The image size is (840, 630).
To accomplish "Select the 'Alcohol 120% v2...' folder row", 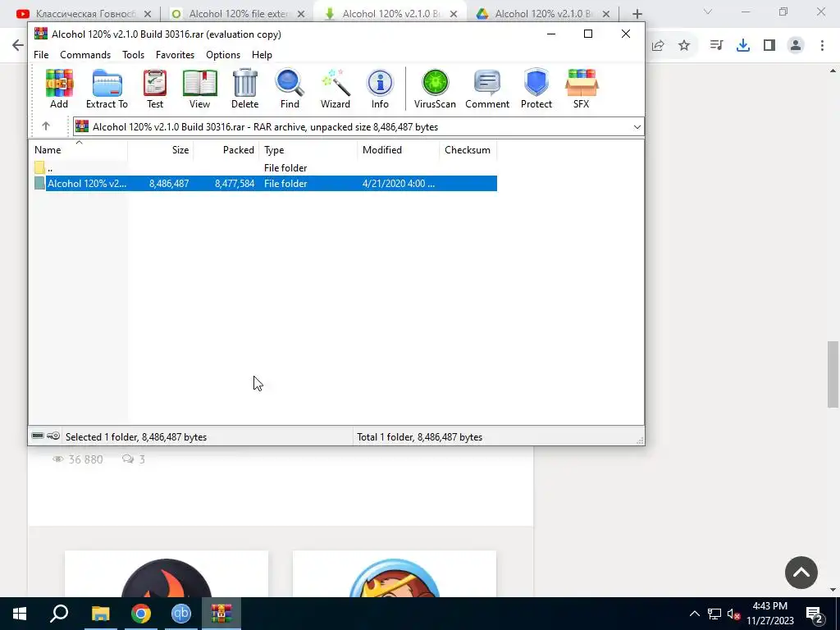I will 265,183.
